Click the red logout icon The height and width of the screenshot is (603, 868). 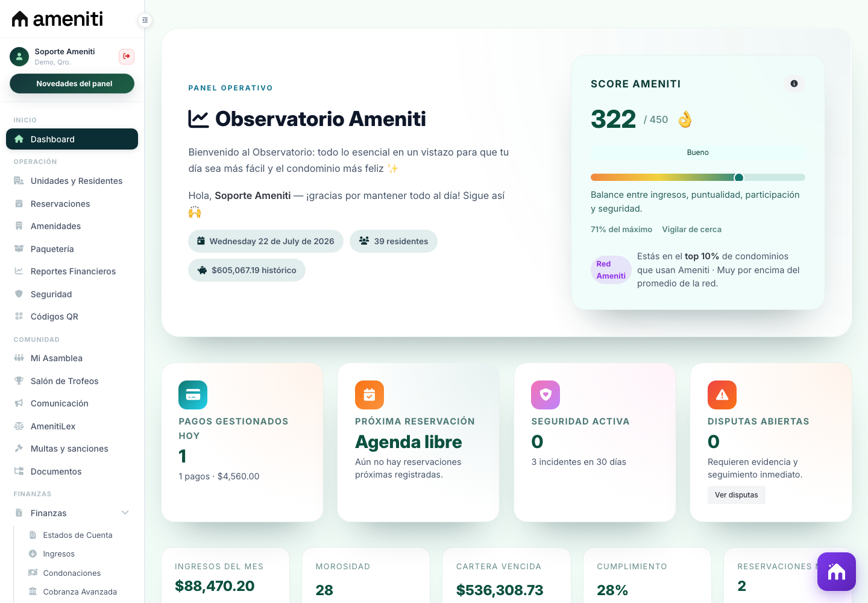127,56
